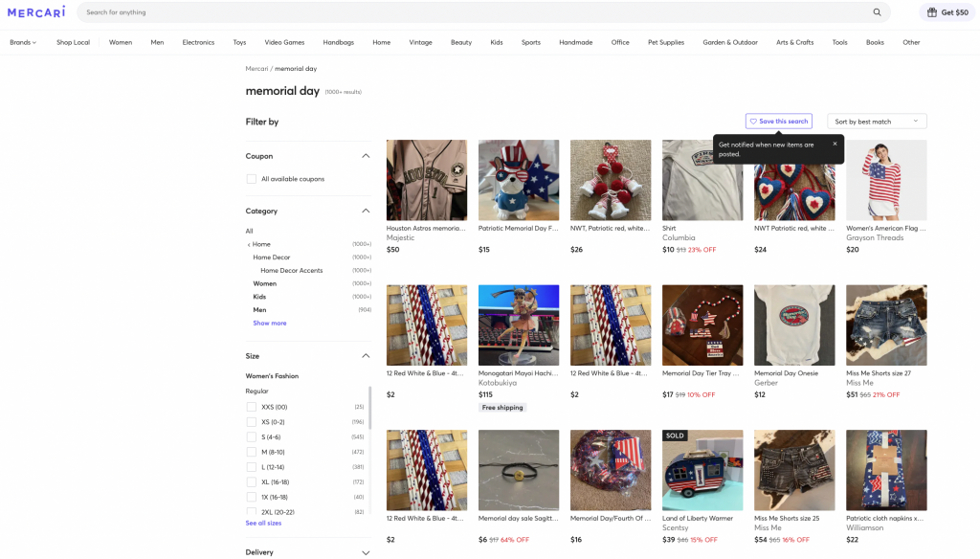Open Memorial Day/Fourth Of wreath image
The height and width of the screenshot is (559, 980).
611,470
